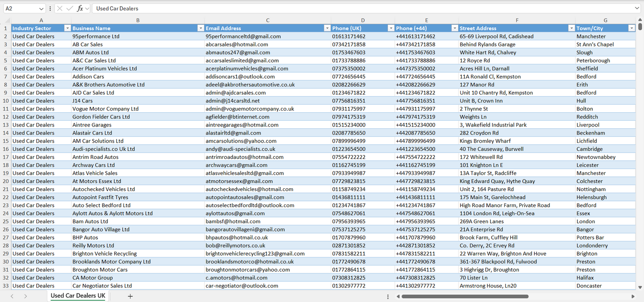Click the formula bar text field

tap(363, 8)
